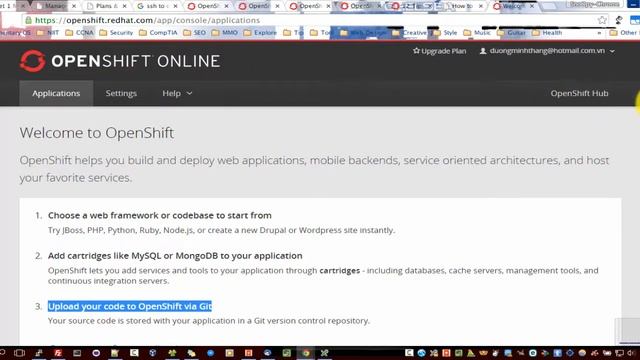640x360 pixels.
Task: Expand the Help dropdown menu
Action: tap(177, 93)
